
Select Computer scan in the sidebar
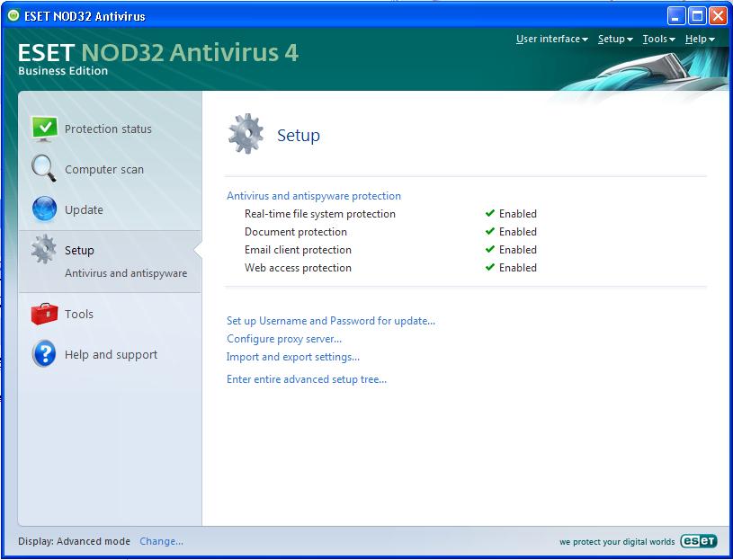pos(104,170)
